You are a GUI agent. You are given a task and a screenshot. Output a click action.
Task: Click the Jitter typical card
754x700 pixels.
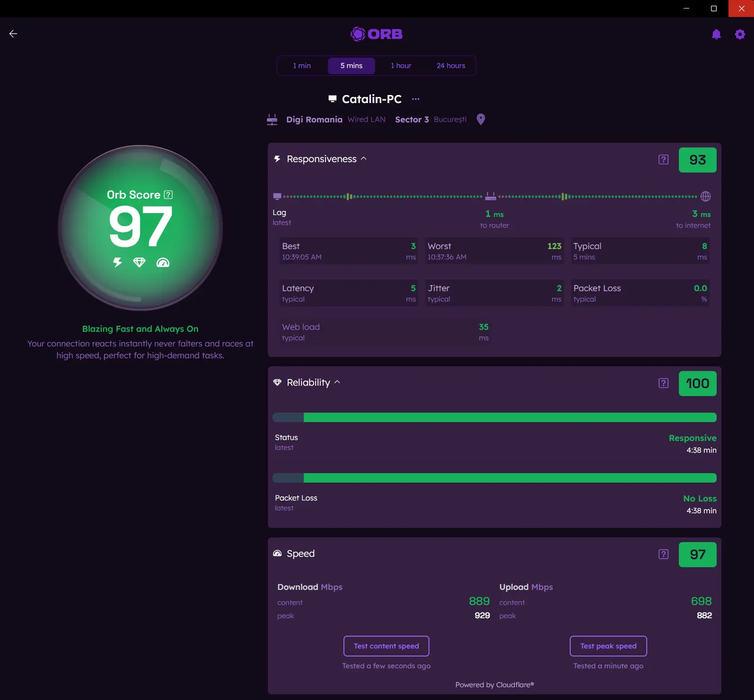tap(495, 293)
